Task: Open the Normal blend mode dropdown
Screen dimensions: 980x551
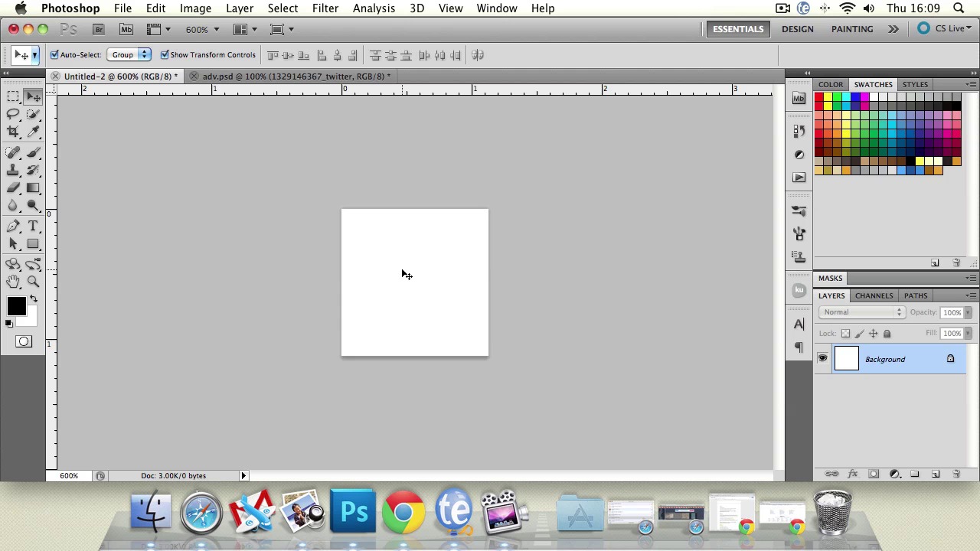Action: click(862, 312)
